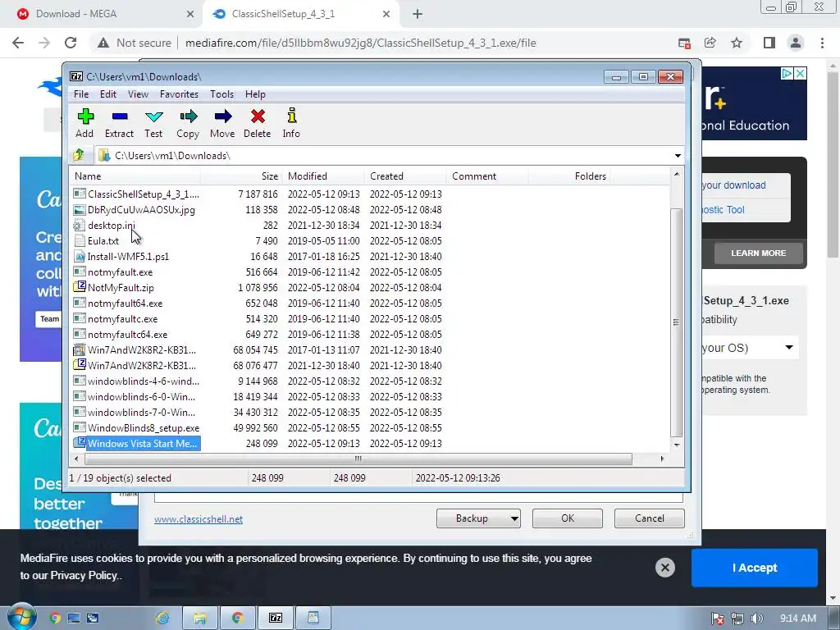
Task: Open www.classicshell.net link
Action: (x=199, y=519)
